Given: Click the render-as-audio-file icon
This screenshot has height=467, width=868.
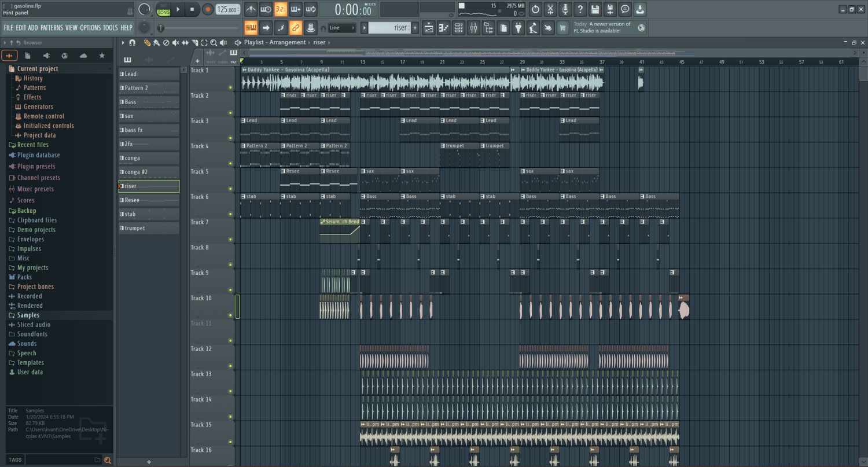Looking at the screenshot, I should click(x=610, y=9).
